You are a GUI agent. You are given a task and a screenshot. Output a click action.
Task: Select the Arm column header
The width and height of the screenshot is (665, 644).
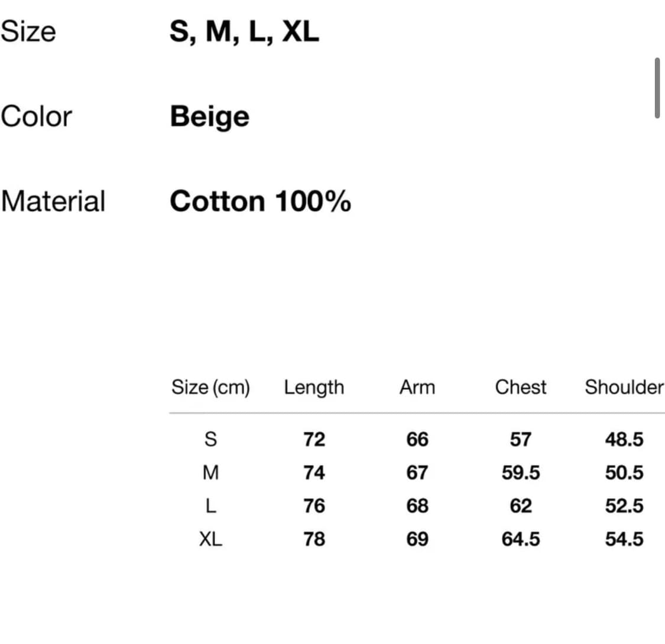[x=417, y=388]
